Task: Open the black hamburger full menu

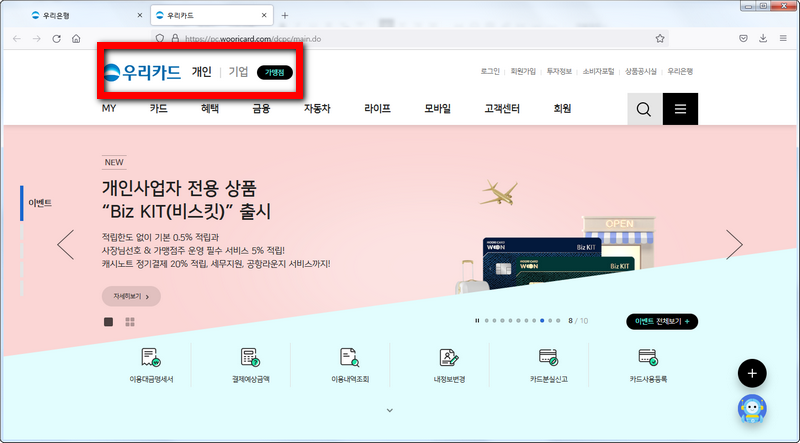Action: [680, 109]
